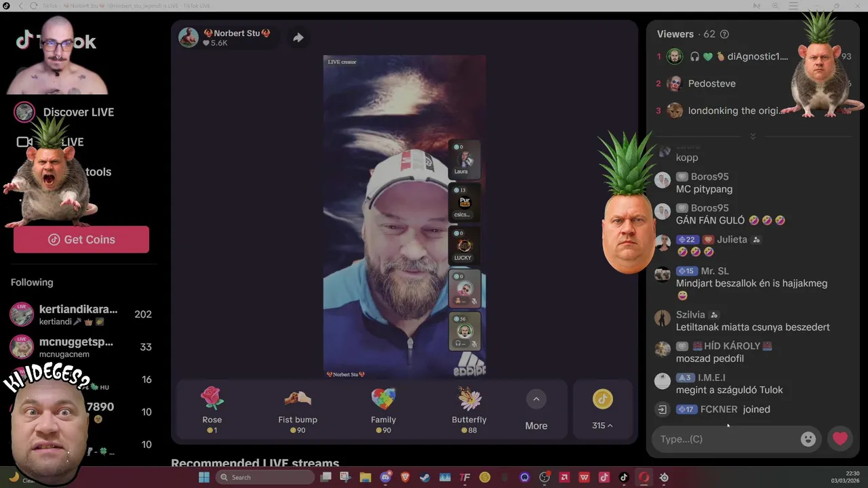Image resolution: width=868 pixels, height=488 pixels.
Task: Expand the top viewers list chevron
Action: point(753,136)
